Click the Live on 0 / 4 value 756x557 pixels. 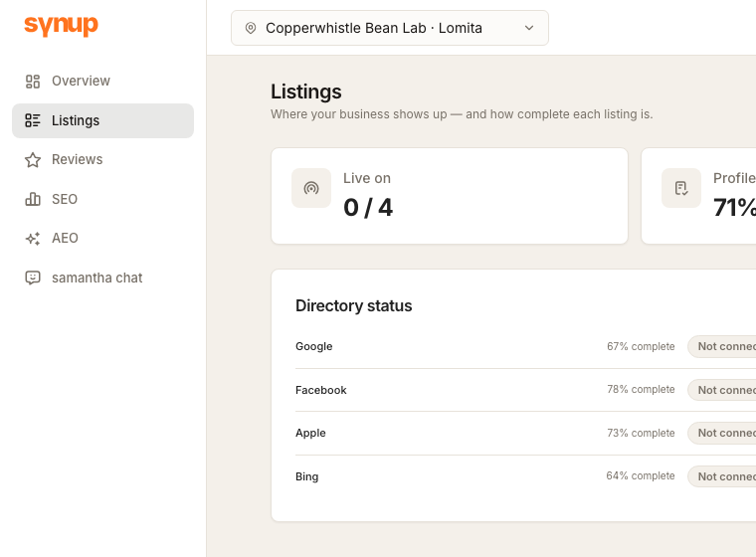tap(368, 208)
